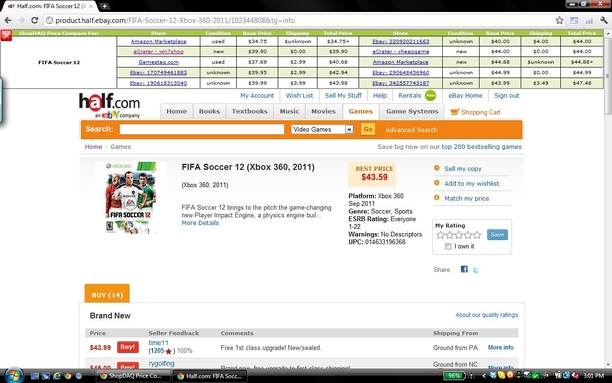Open the Wish List link

pos(299,95)
